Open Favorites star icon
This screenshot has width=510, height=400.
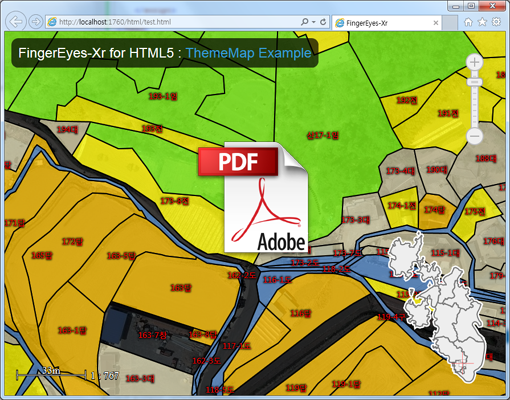pyautogui.click(x=482, y=22)
